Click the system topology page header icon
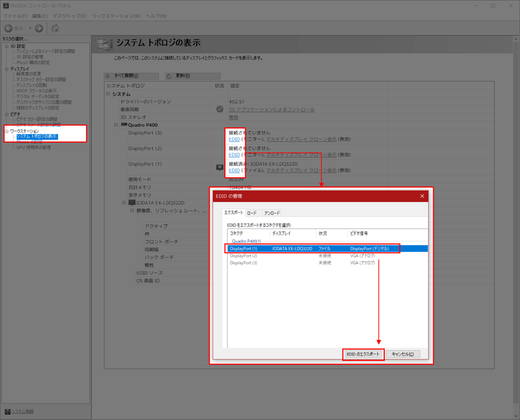Image resolution: width=520 pixels, height=420 pixels. click(104, 45)
